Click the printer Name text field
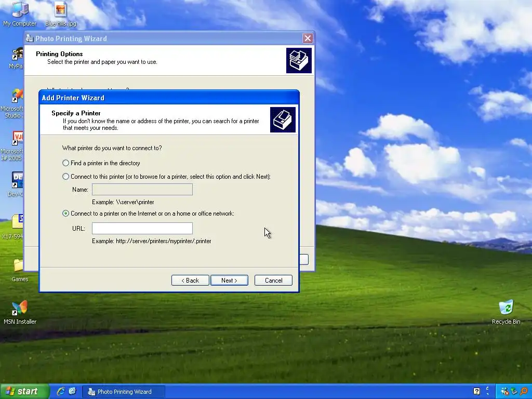The image size is (532, 399). click(x=142, y=189)
